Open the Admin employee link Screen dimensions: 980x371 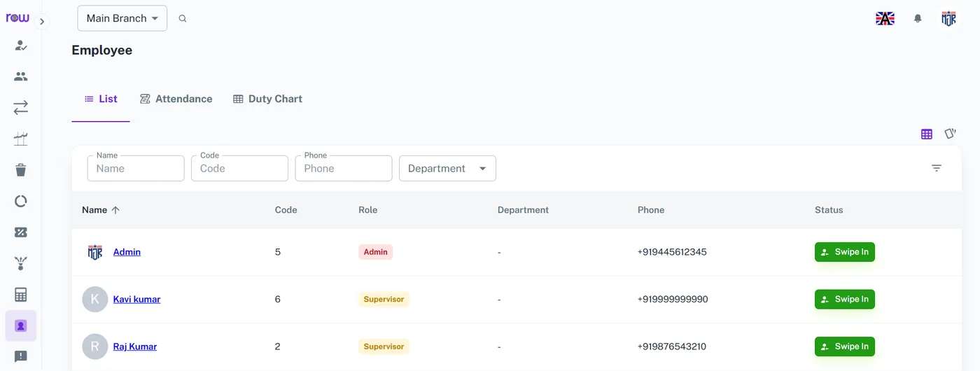(127, 252)
